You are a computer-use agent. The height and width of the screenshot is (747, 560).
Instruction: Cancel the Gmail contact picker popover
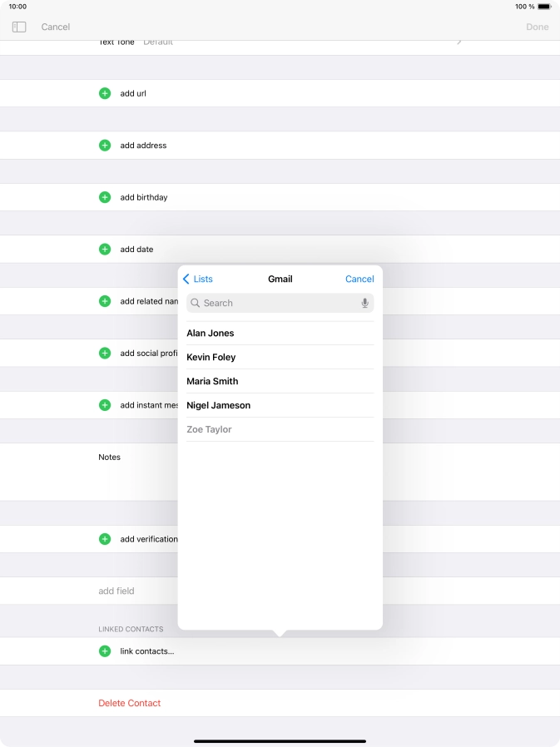click(x=359, y=280)
